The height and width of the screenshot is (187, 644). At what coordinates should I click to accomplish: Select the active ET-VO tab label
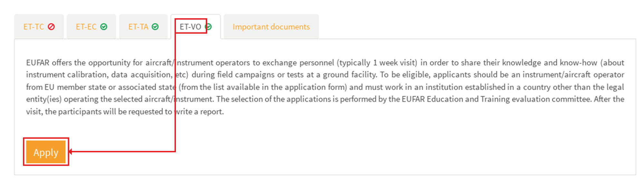(190, 27)
